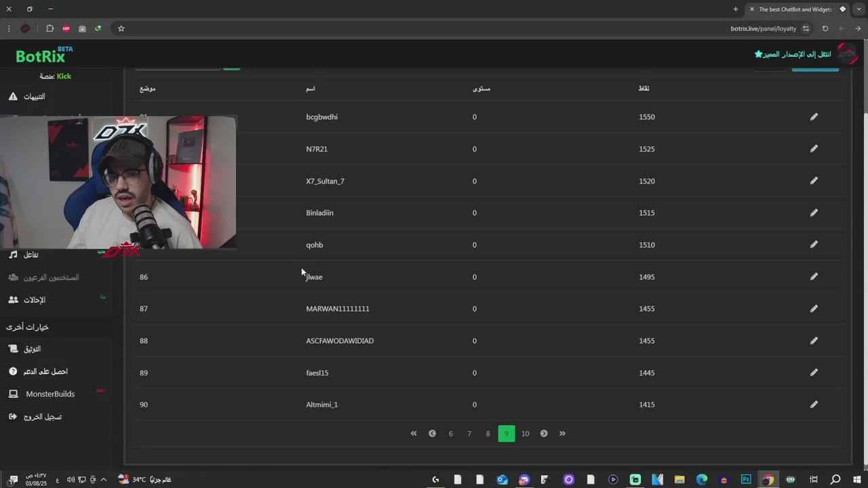
Task: Click the volume speaker tray icon
Action: (71, 479)
